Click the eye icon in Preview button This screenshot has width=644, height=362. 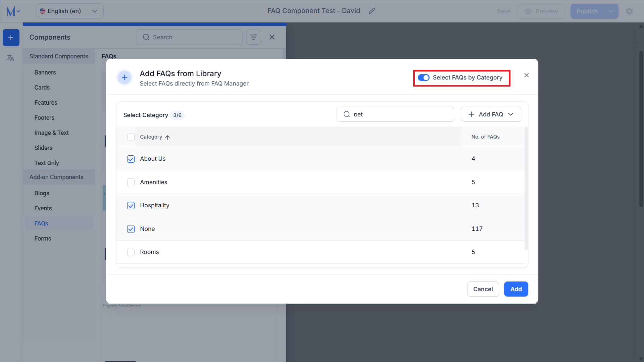pos(528,11)
